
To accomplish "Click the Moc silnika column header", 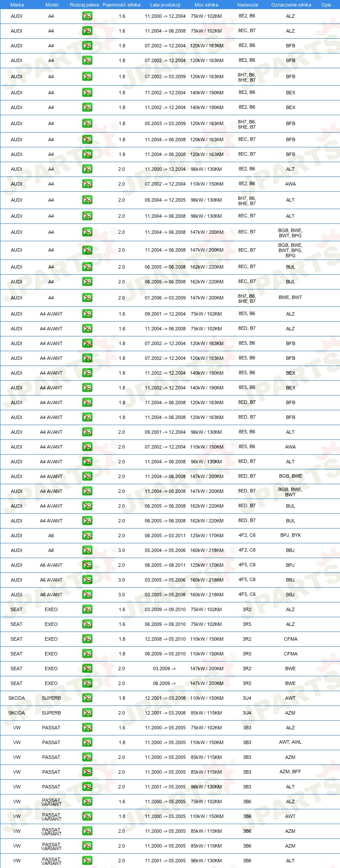I will 206,5.
